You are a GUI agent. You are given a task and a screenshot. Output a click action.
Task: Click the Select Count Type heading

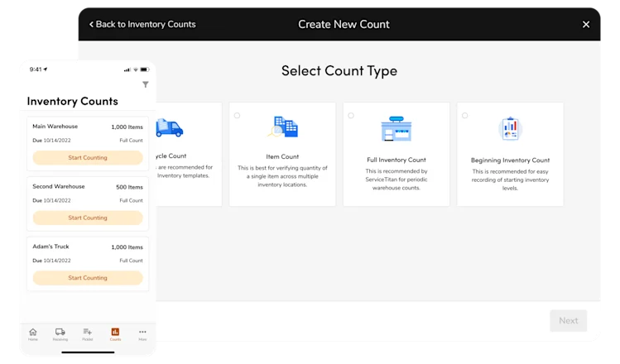(x=339, y=71)
